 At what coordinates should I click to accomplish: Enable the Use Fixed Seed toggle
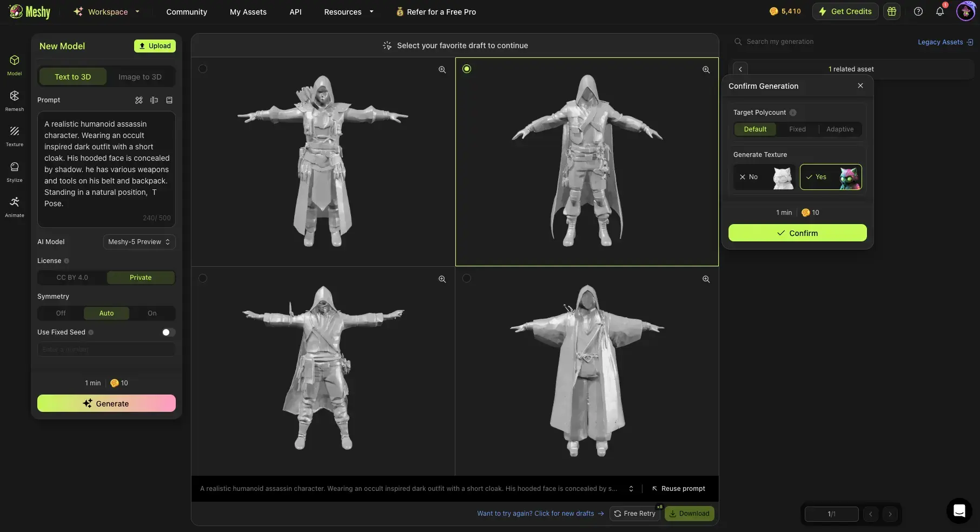(167, 332)
